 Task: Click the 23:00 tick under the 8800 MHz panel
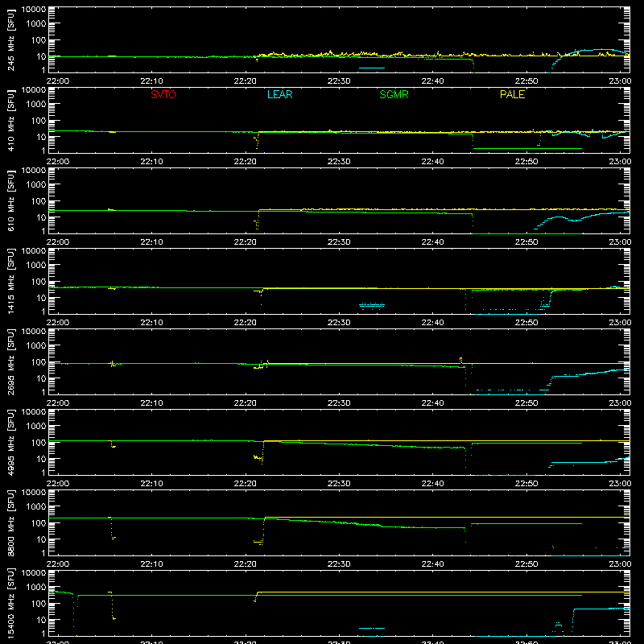coord(620,564)
